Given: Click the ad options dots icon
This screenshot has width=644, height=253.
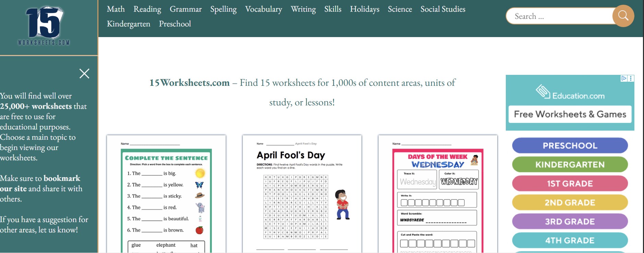Looking at the screenshot, I should (x=631, y=78).
